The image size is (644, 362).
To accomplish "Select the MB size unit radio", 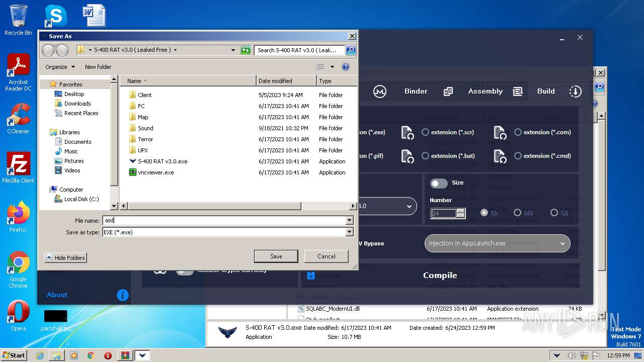I will (x=517, y=213).
